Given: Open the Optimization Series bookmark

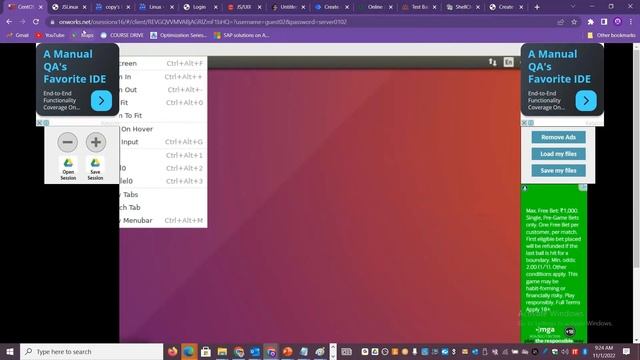Looking at the screenshot, I should tap(179, 36).
